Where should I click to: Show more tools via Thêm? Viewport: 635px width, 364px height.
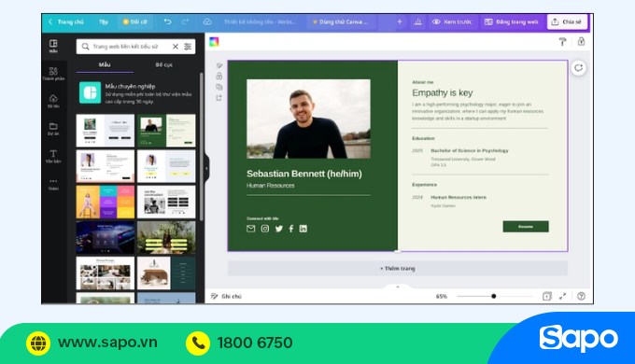click(x=53, y=184)
